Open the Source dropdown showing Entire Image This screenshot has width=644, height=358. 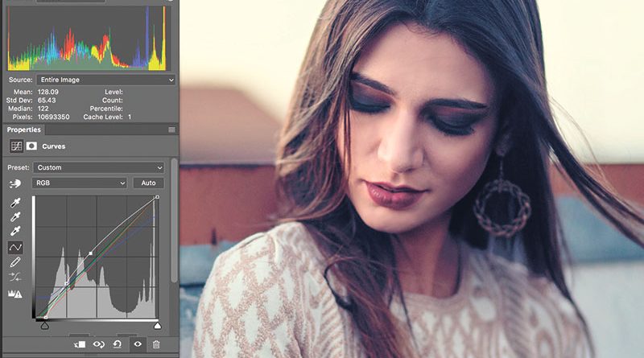pyautogui.click(x=105, y=80)
